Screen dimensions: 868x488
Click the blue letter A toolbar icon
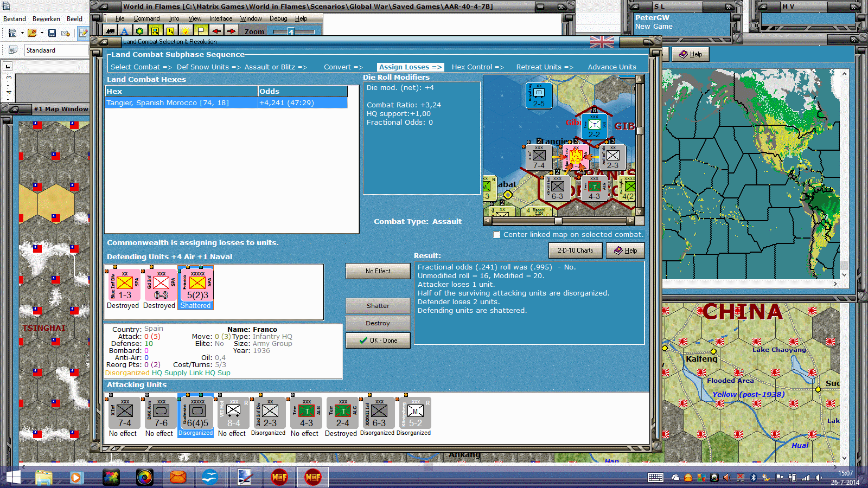click(125, 31)
